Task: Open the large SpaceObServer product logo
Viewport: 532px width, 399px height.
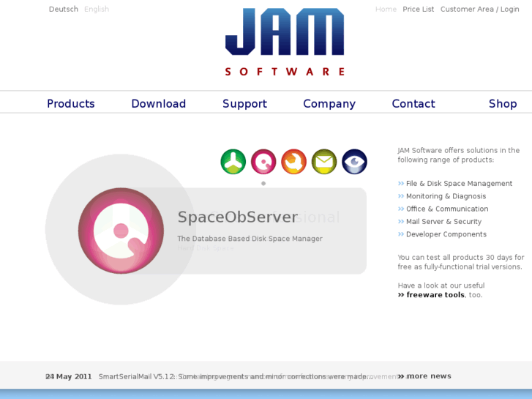Action: point(121,231)
